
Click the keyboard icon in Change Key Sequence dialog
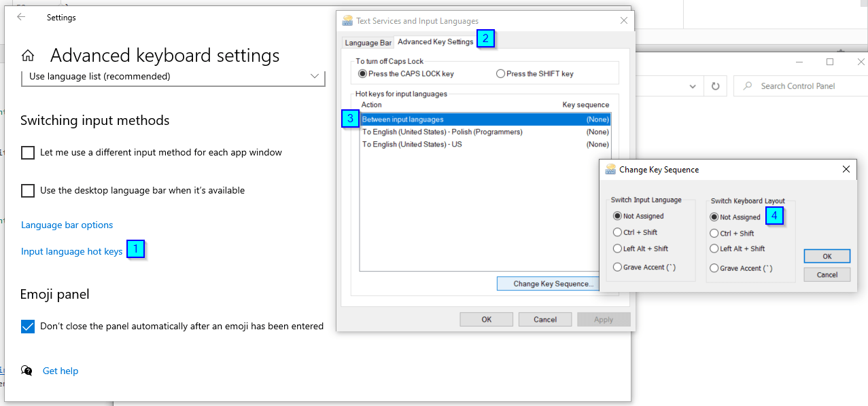[x=609, y=169]
